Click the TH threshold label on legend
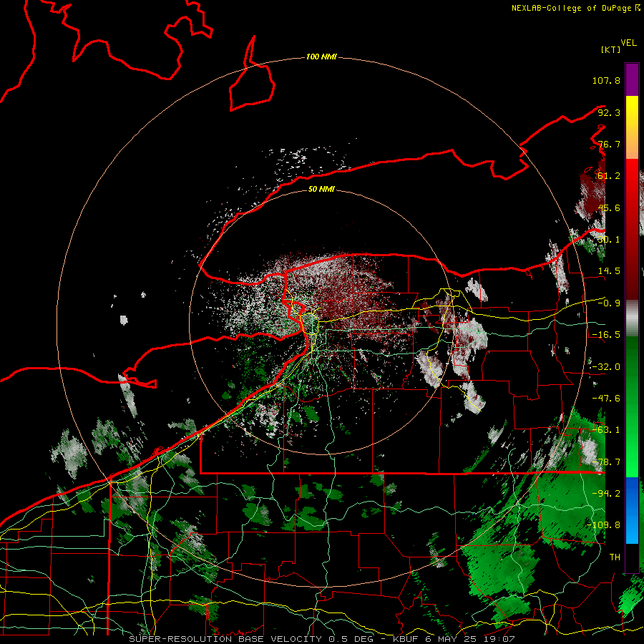Screen dimensions: 644x644 click(x=615, y=557)
